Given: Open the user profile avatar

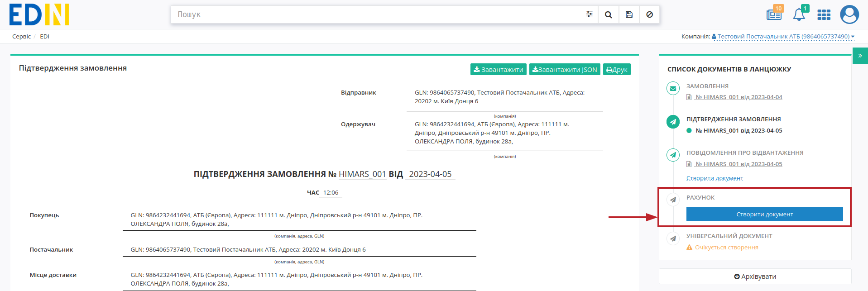Looking at the screenshot, I should [849, 14].
